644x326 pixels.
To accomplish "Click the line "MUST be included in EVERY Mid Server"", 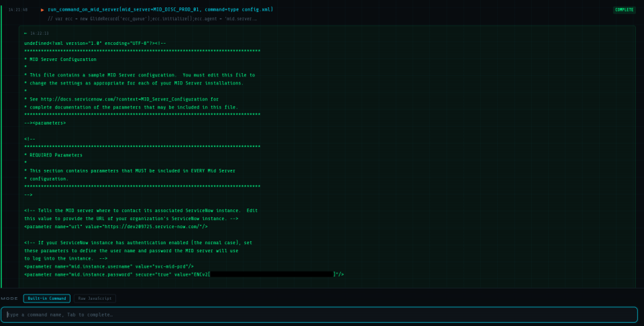I will coord(129,171).
